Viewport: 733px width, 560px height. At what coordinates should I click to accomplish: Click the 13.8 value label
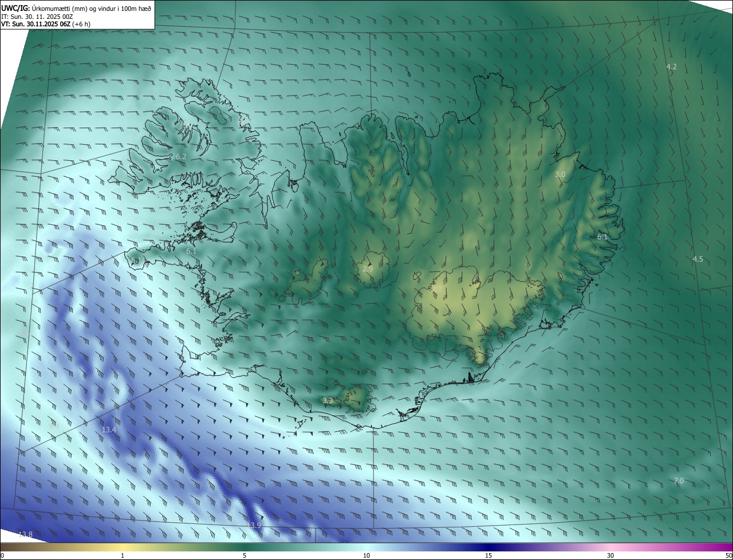point(26,534)
